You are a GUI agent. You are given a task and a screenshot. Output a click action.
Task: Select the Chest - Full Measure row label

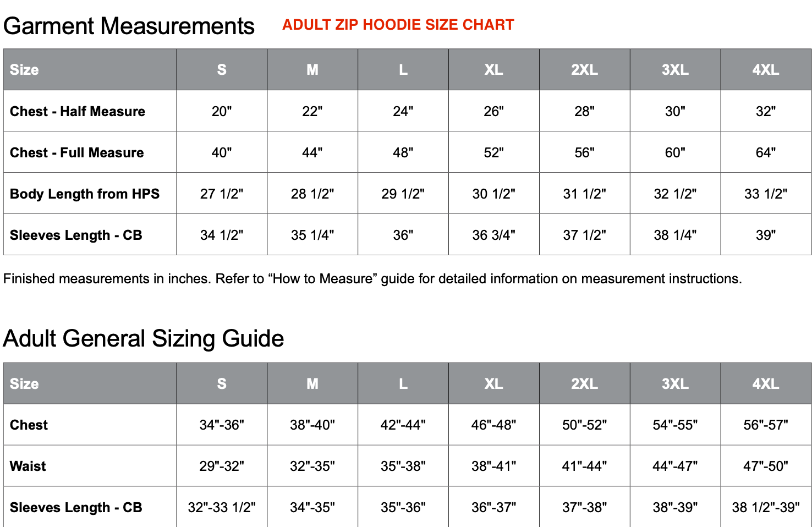coord(77,152)
